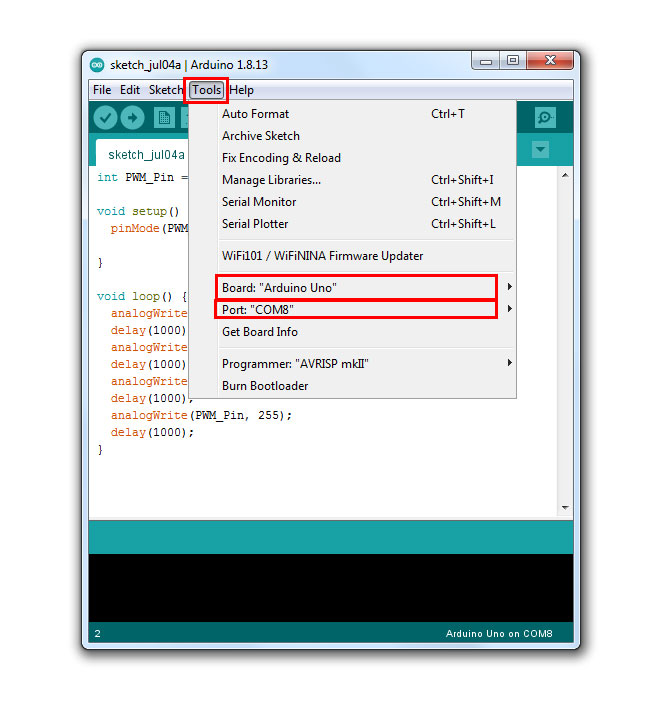
Task: Open the File menu
Action: (102, 90)
